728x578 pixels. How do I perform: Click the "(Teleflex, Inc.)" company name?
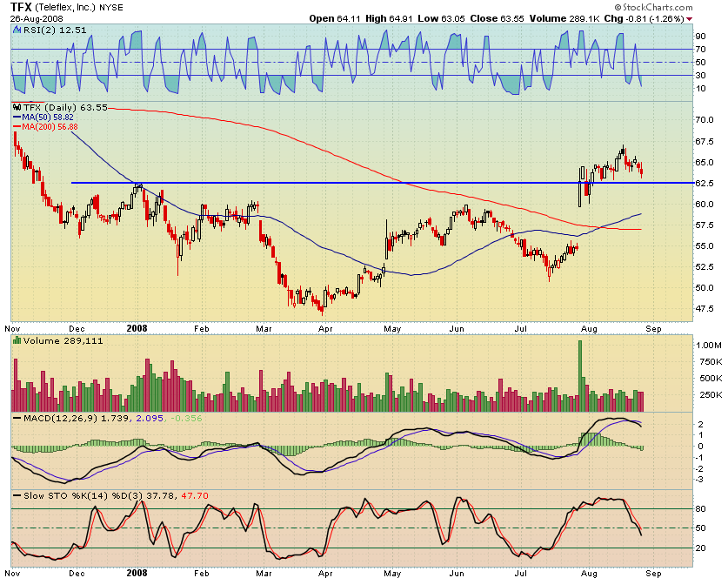coord(65,8)
